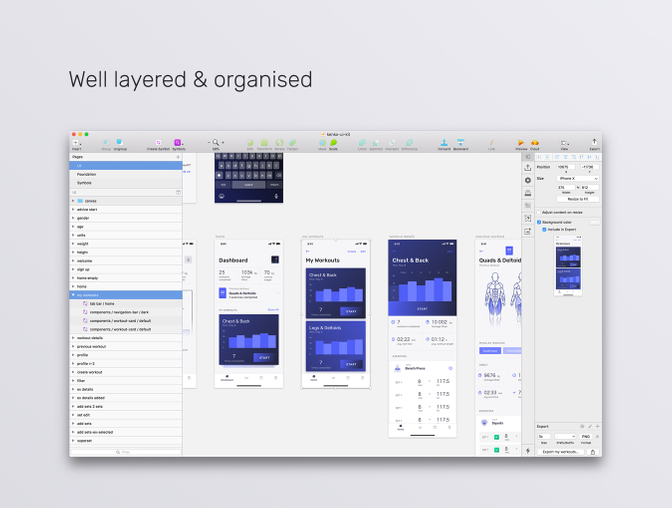Apply the Subtract boolean operation
The width and height of the screenshot is (672, 508).
click(376, 143)
